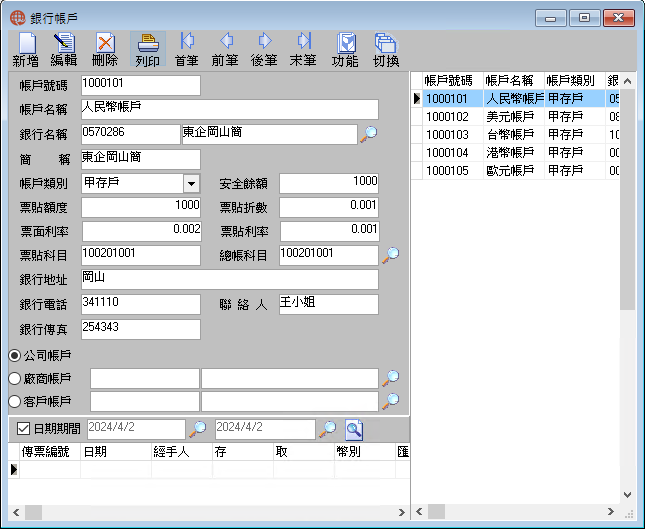Open bank lookup magnifier beside 銀行名稱
The width and height of the screenshot is (645, 529).
369,134
